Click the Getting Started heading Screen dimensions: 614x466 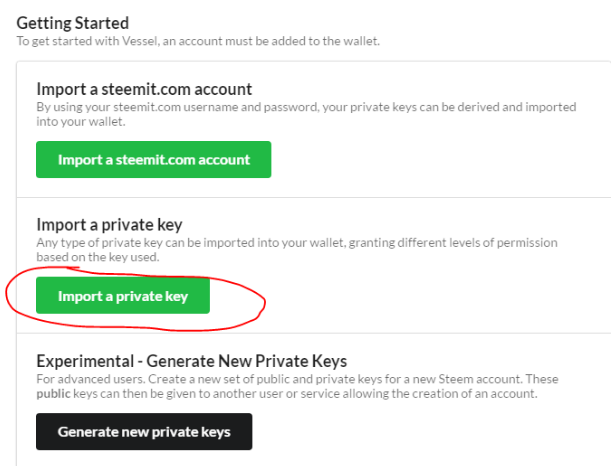click(x=73, y=22)
